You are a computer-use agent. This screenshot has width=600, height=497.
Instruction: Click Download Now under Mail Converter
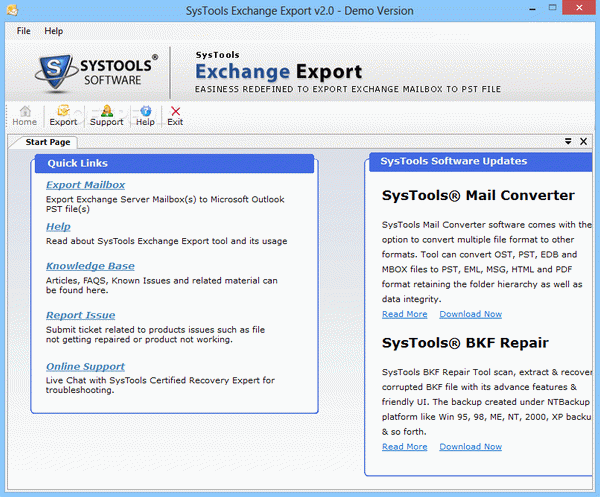[471, 314]
